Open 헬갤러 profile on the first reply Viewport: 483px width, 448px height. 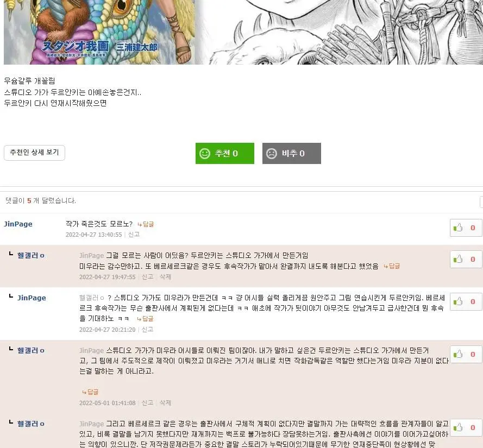click(31, 256)
